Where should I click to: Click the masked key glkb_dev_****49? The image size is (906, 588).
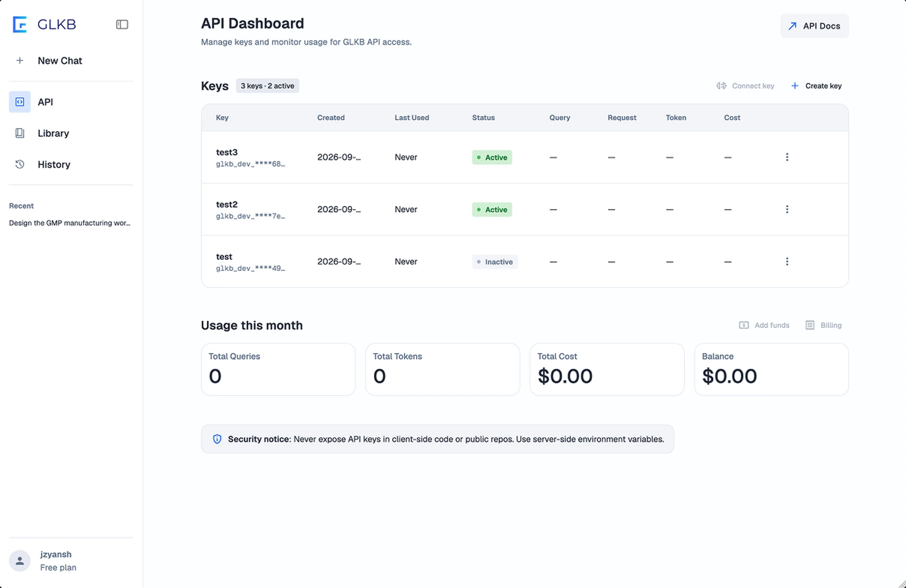(x=250, y=268)
